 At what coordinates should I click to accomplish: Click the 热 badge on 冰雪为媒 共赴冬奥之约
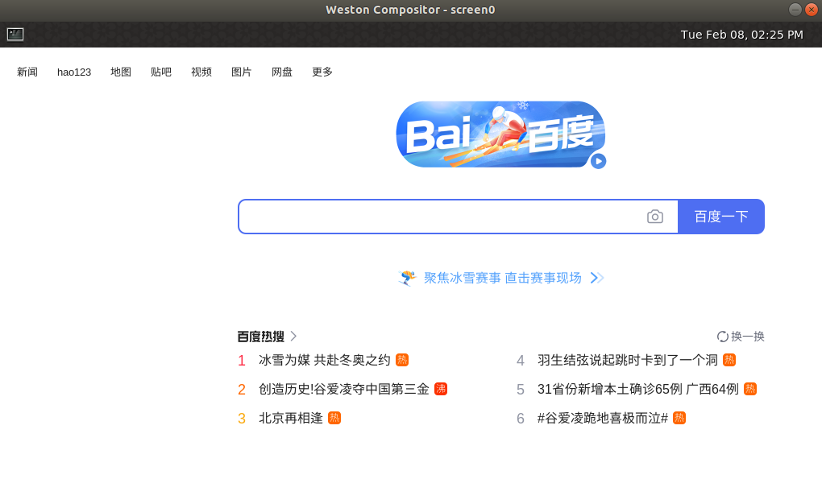point(402,360)
